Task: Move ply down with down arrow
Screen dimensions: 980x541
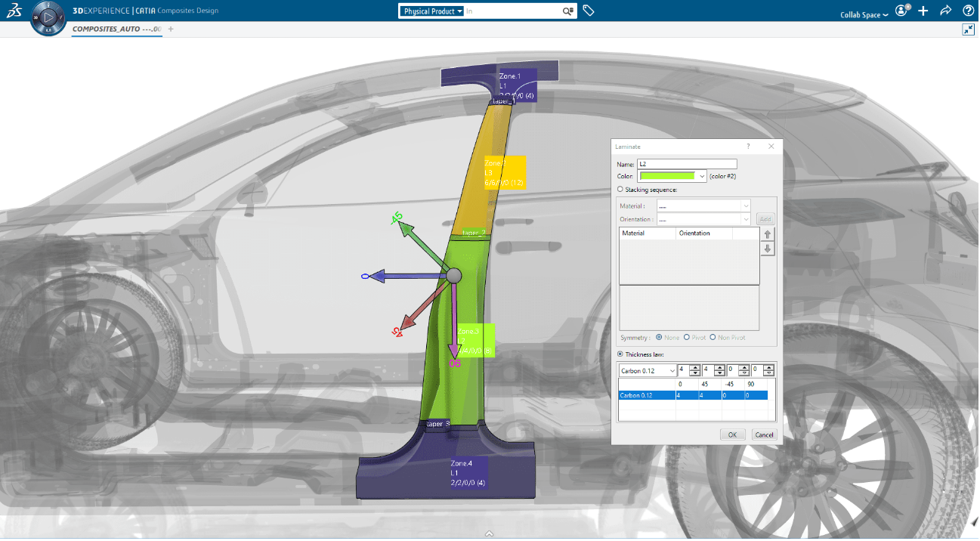Action: 768,249
